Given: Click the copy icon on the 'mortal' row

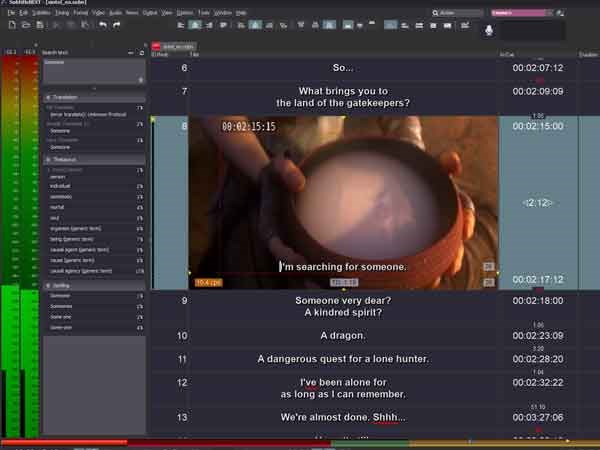Looking at the screenshot, I should tap(140, 207).
